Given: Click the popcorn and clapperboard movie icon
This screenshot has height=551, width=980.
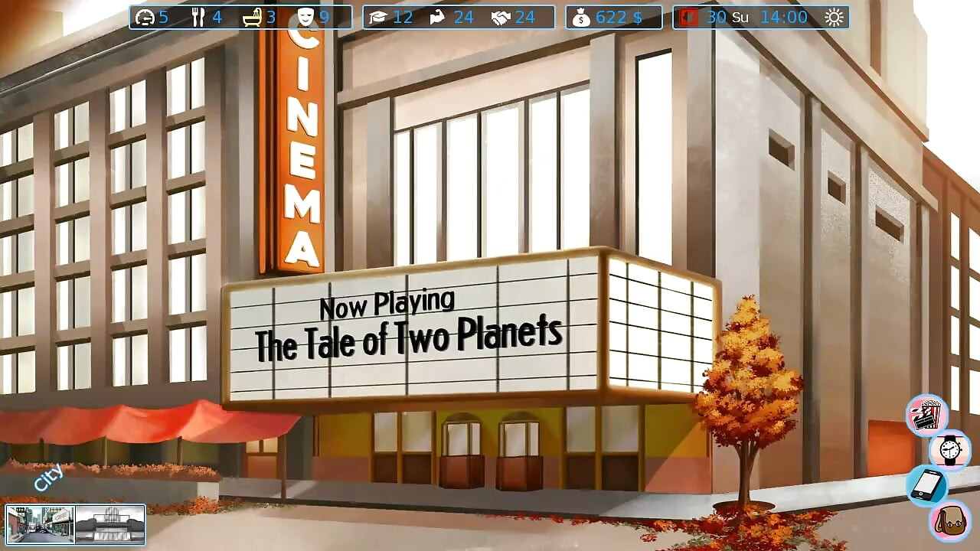Looking at the screenshot, I should click(x=927, y=416).
